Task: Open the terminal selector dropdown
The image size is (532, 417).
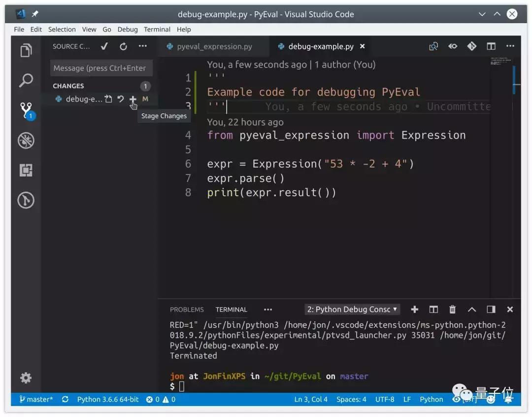Action: pyautogui.click(x=352, y=310)
